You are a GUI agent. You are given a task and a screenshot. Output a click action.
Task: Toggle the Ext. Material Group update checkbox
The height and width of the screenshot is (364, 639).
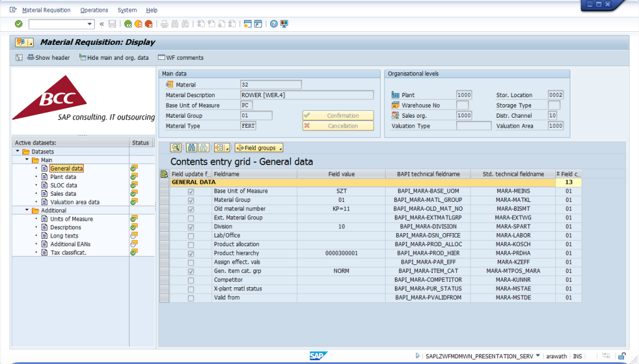tap(191, 218)
